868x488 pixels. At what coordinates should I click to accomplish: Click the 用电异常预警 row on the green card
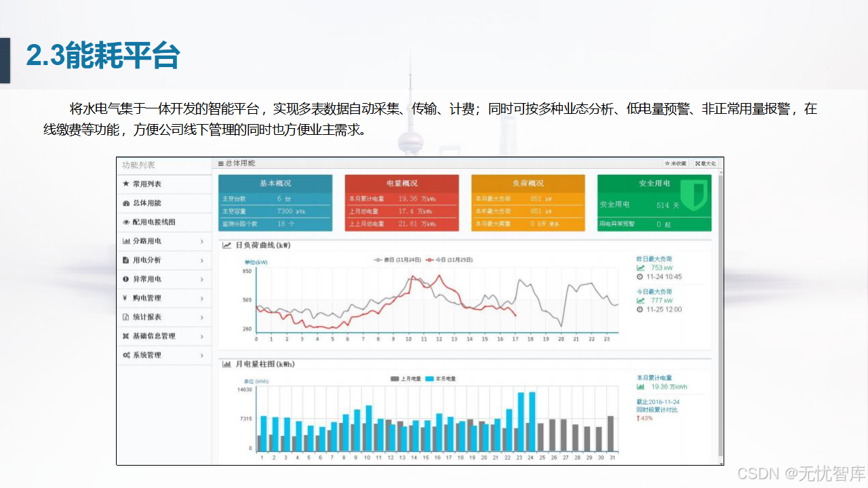(x=654, y=224)
